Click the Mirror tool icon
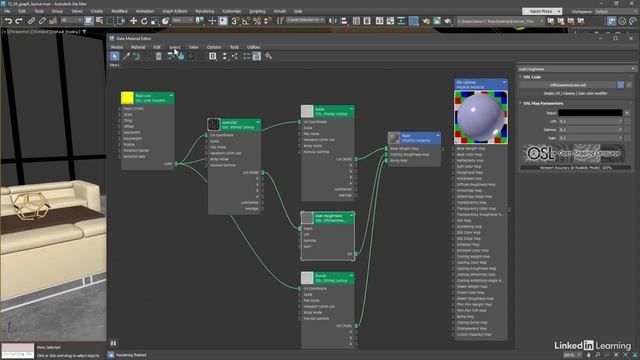640x360 pixels. 333,20
